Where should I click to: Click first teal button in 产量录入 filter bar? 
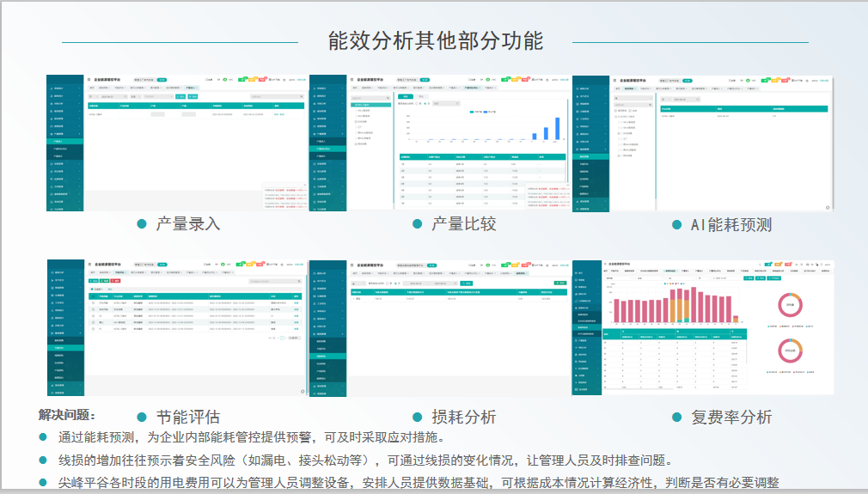coord(180,97)
